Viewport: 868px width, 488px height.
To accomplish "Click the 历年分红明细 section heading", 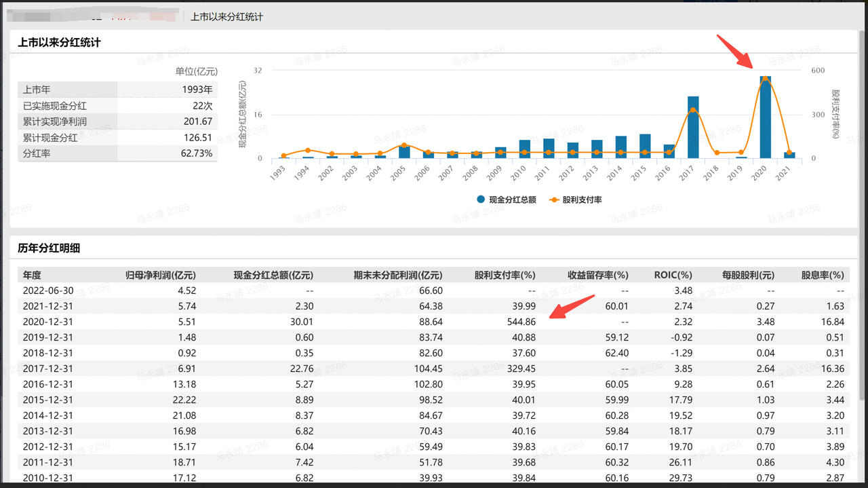I will click(49, 248).
